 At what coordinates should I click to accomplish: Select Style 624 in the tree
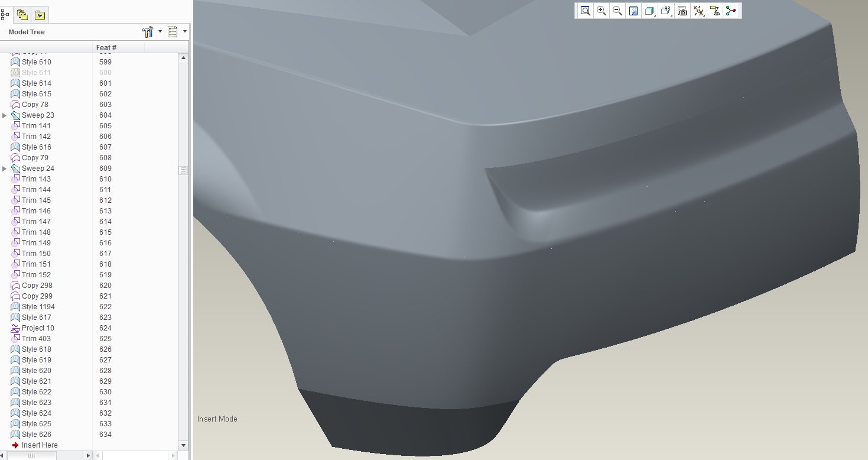(37, 413)
